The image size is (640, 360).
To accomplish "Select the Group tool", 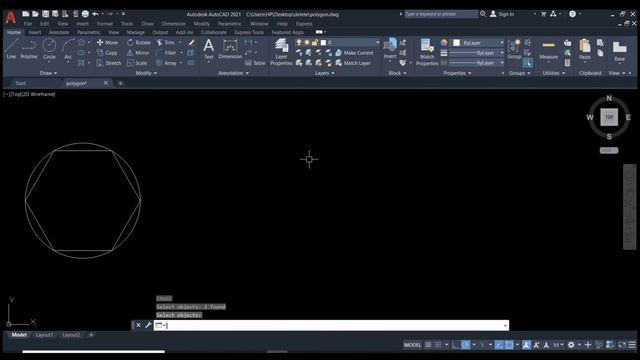I will click(x=514, y=49).
